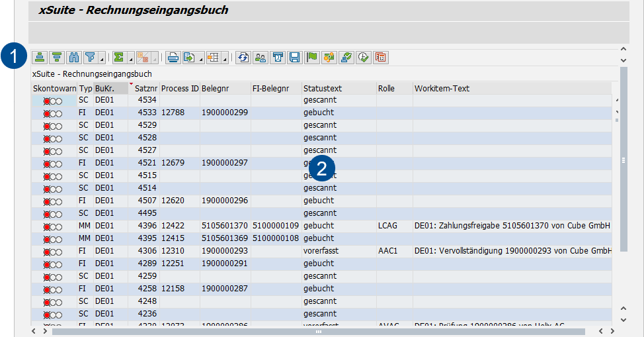Click the Workitem-Text column header
Screen dimensions: 644x337
pyautogui.click(x=442, y=88)
